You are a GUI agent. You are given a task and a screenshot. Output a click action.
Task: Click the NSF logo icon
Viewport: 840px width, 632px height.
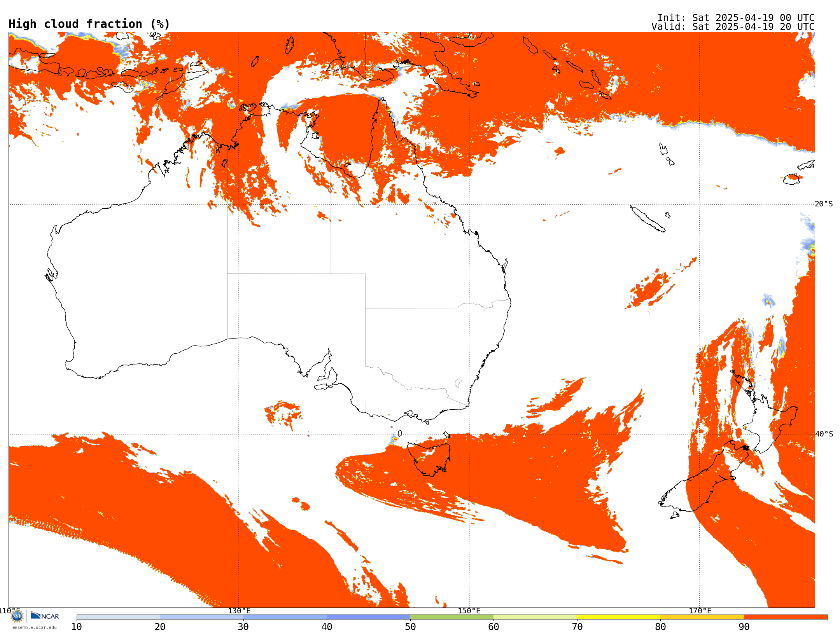(17, 616)
